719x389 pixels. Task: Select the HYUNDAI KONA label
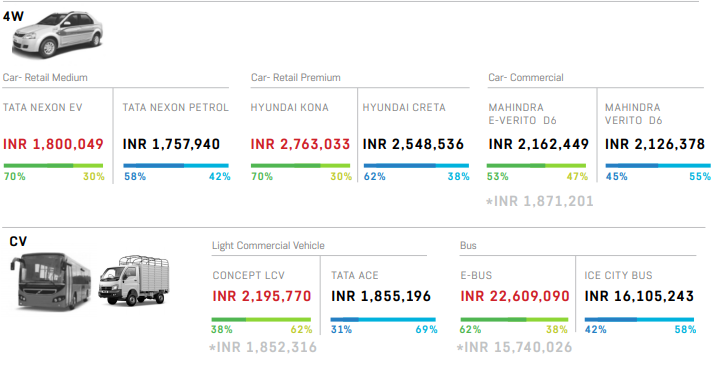[x=290, y=107]
